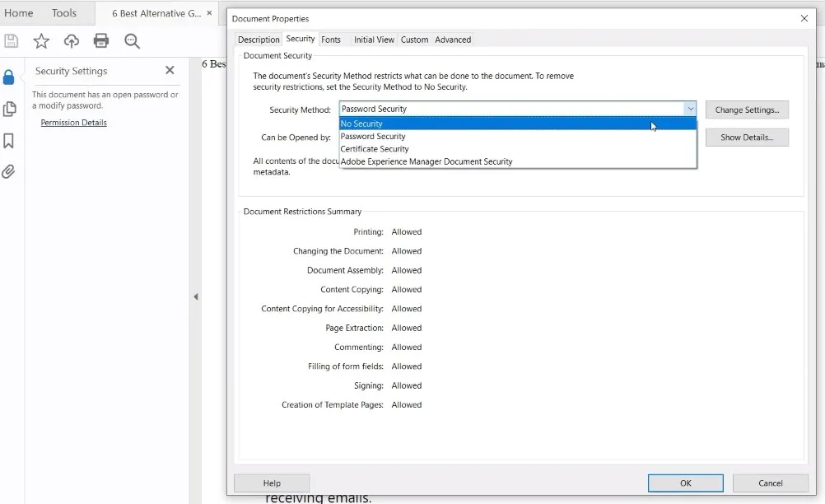Click the Change Settings button
The image size is (825, 504).
point(746,109)
